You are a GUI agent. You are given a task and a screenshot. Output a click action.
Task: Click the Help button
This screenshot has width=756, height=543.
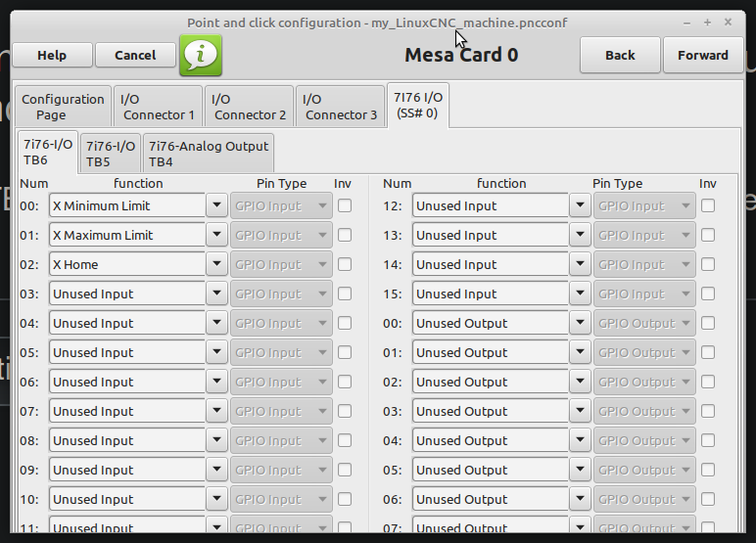tap(52, 55)
